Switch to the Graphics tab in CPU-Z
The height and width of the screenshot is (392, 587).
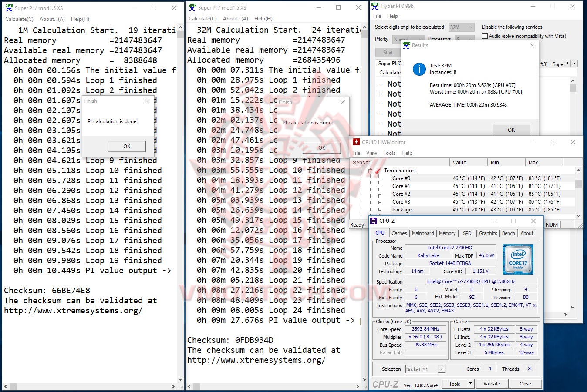tap(488, 233)
